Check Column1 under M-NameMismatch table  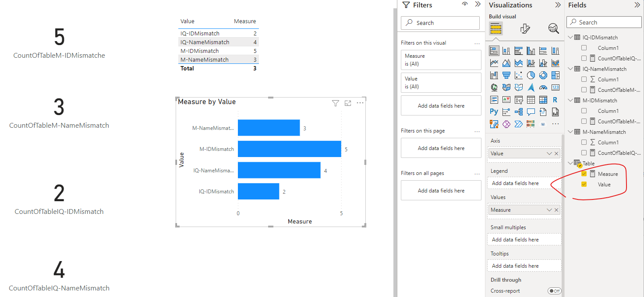584,142
